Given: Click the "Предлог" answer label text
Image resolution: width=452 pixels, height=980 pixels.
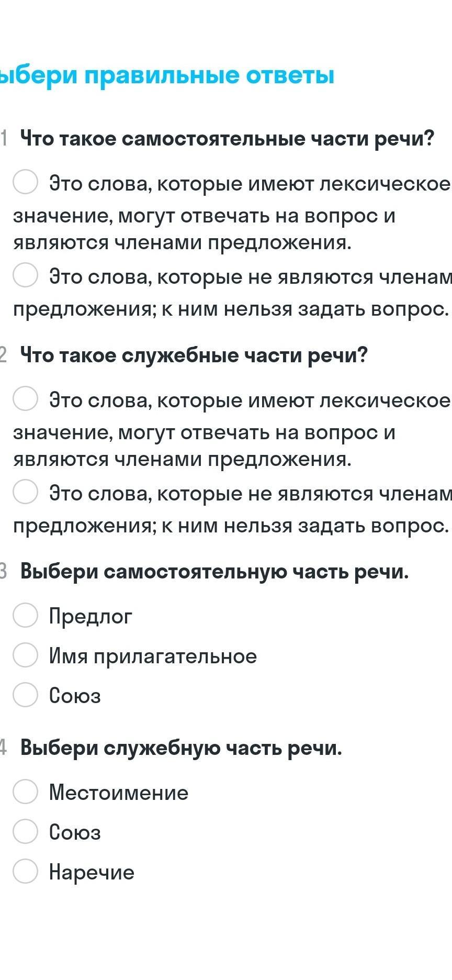Looking at the screenshot, I should 91,617.
